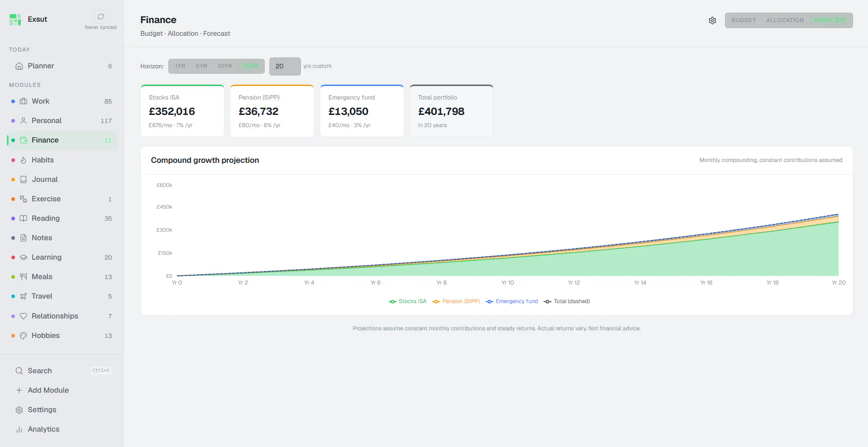Click the sync refresh icon

(100, 17)
